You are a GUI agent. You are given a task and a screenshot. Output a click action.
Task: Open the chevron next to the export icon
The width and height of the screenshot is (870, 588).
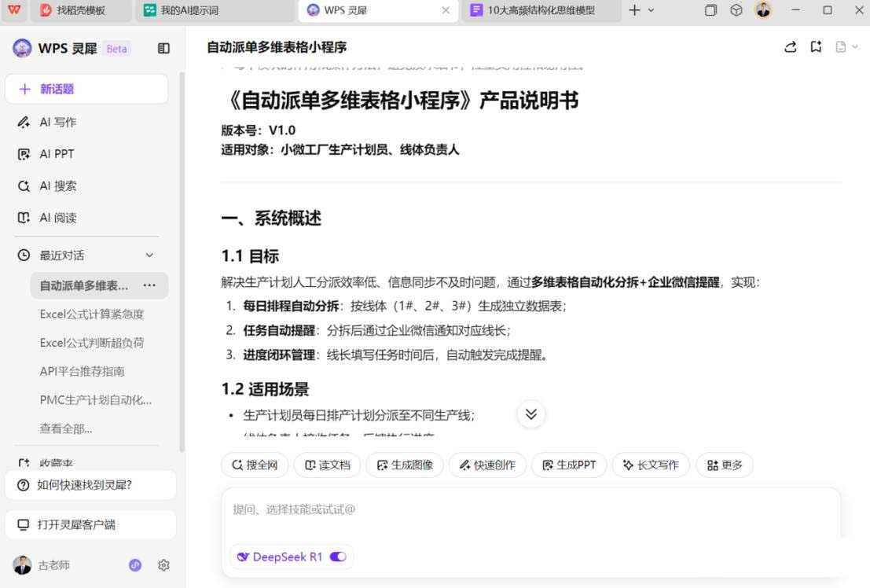pos(855,47)
